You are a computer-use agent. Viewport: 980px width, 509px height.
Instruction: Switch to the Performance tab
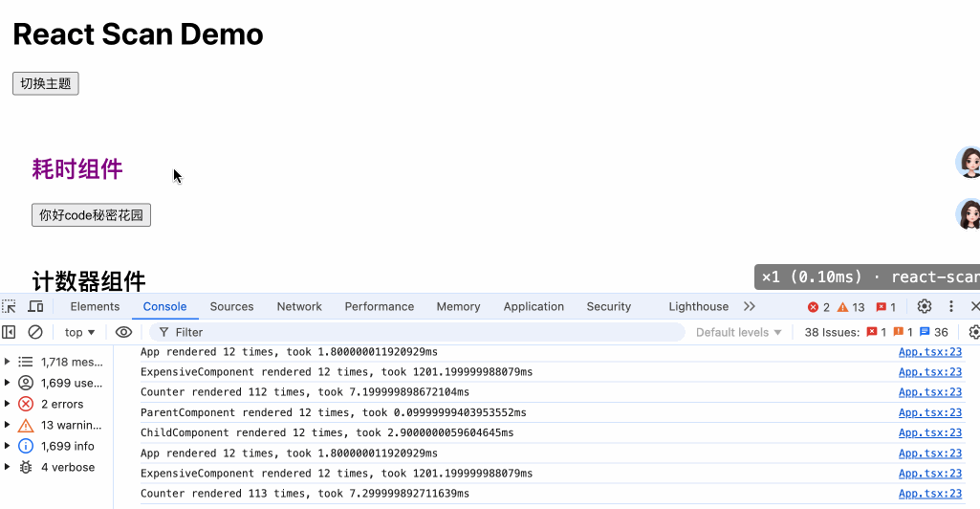point(380,306)
